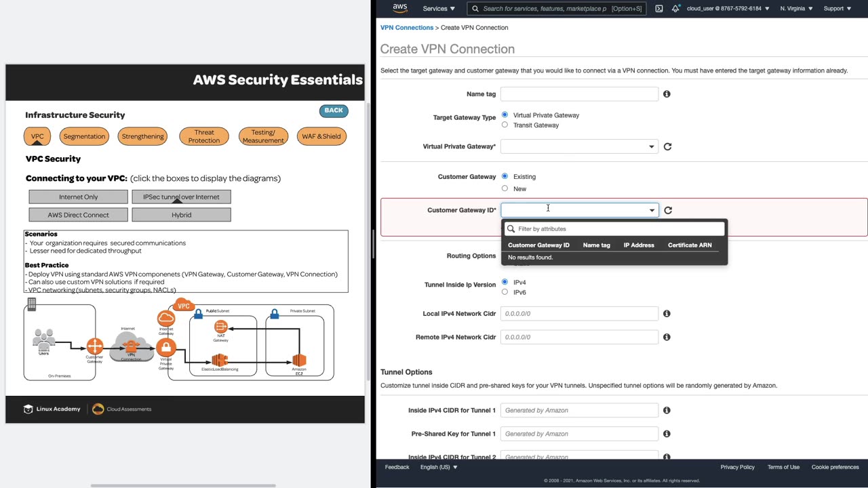Click the search magnifier in the AWS search bar
The width and height of the screenshot is (868, 488).
[x=476, y=9]
